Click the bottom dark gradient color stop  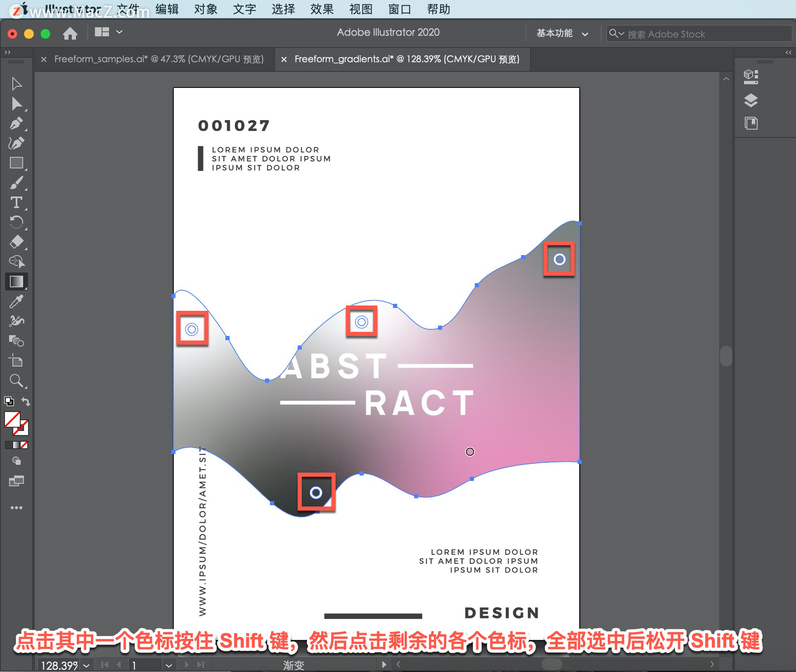pyautogui.click(x=316, y=492)
